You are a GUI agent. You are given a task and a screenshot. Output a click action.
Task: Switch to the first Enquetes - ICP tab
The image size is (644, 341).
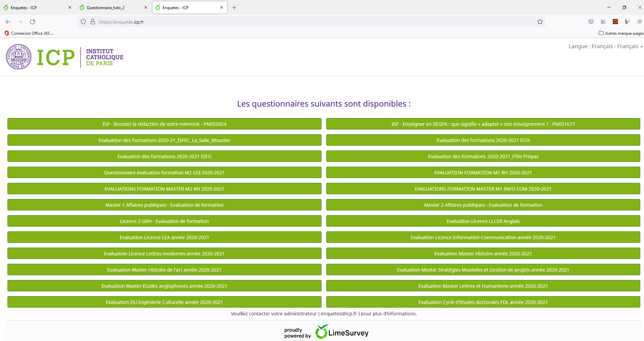coord(24,8)
